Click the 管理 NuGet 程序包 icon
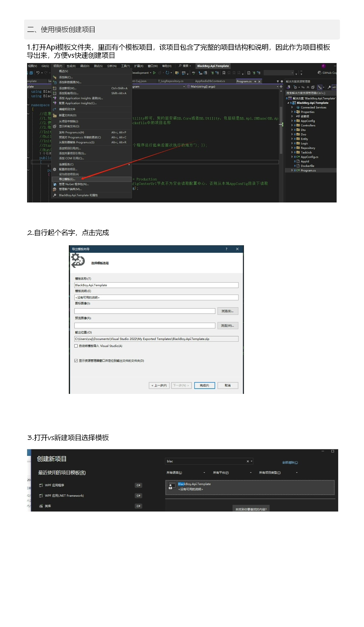This screenshot has width=364, height=627. (x=55, y=184)
